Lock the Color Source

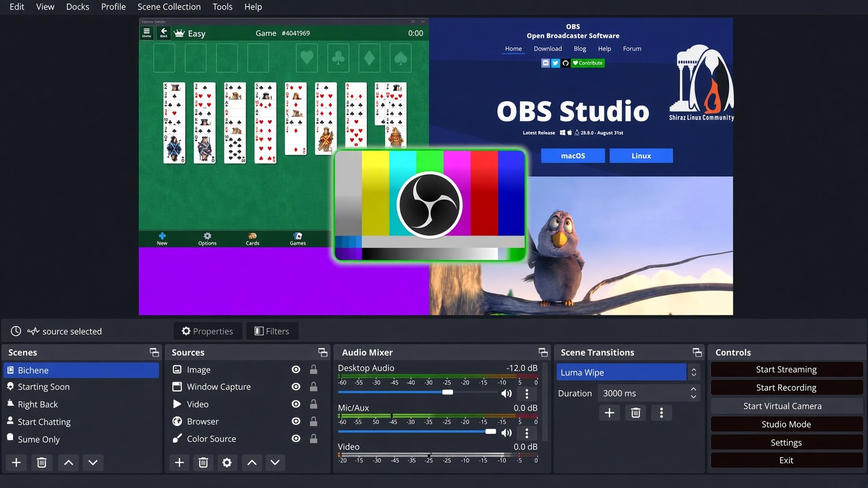(314, 439)
